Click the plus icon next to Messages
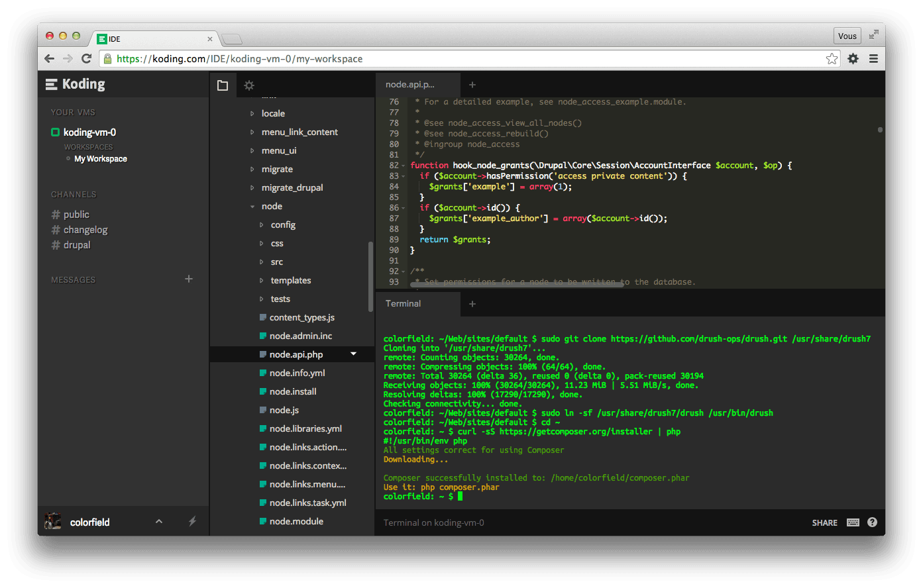The height and width of the screenshot is (588, 923). 189,279
